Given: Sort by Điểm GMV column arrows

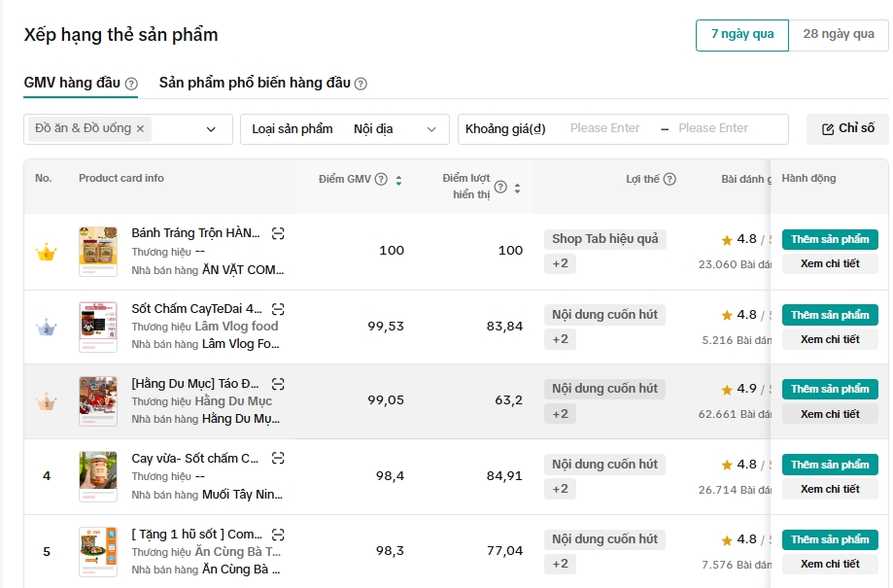Looking at the screenshot, I should pyautogui.click(x=398, y=180).
